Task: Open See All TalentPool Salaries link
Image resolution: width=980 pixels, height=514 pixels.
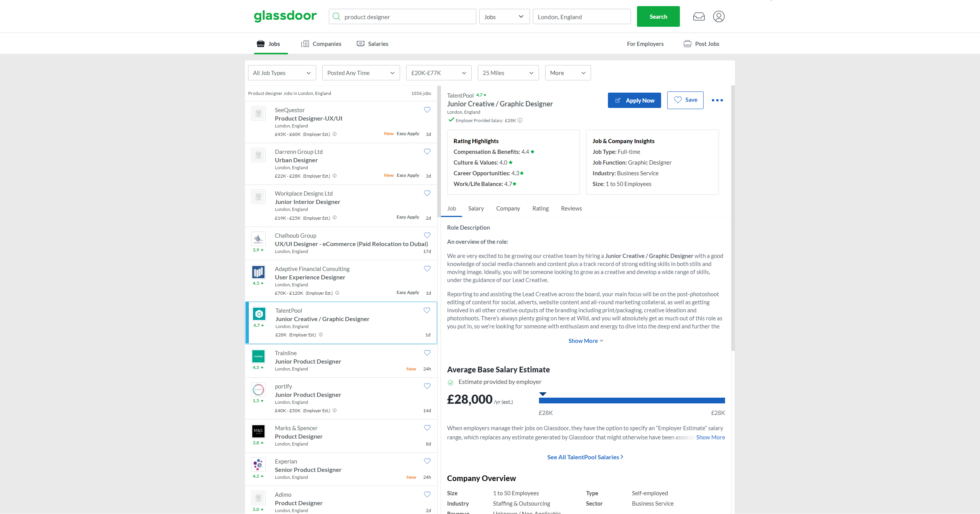Action: (x=585, y=457)
